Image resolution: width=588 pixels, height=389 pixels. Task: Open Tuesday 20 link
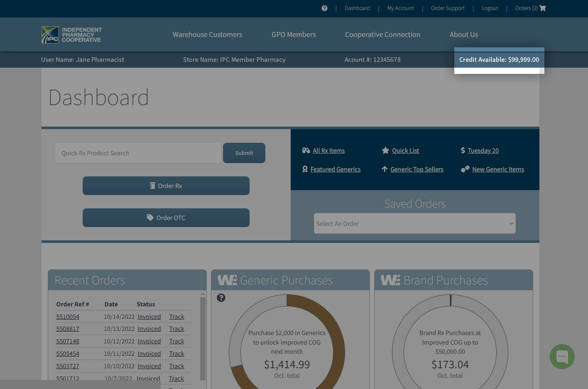pos(483,151)
